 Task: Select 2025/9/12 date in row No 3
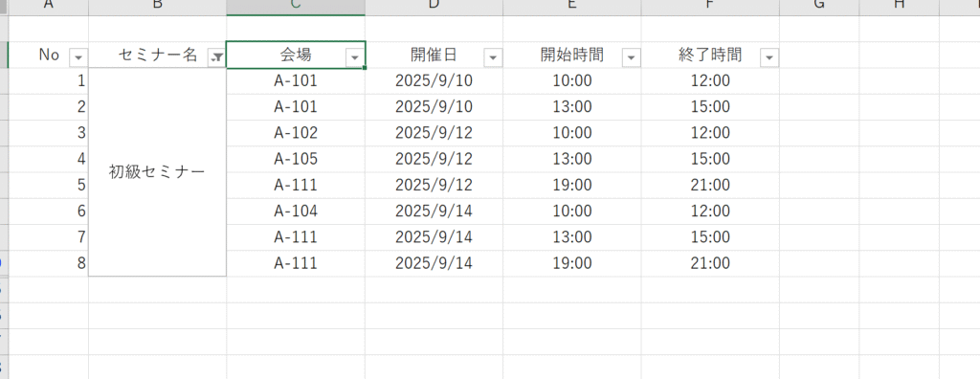point(434,133)
